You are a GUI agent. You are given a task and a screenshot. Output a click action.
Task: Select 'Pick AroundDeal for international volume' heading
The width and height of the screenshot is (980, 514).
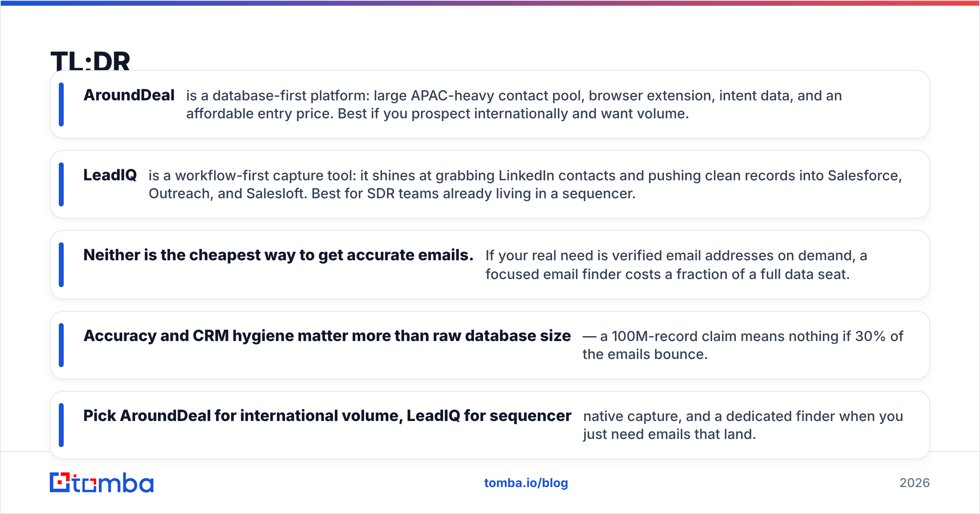(x=327, y=416)
